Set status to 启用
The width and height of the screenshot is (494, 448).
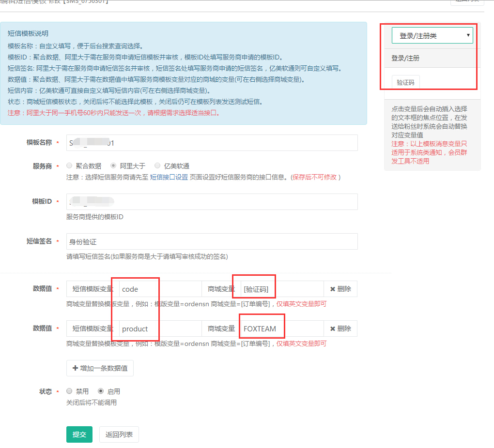pyautogui.click(x=101, y=391)
